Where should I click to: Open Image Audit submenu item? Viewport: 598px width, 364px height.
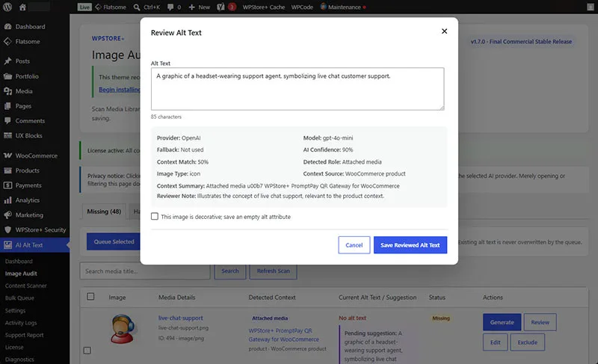(x=21, y=274)
